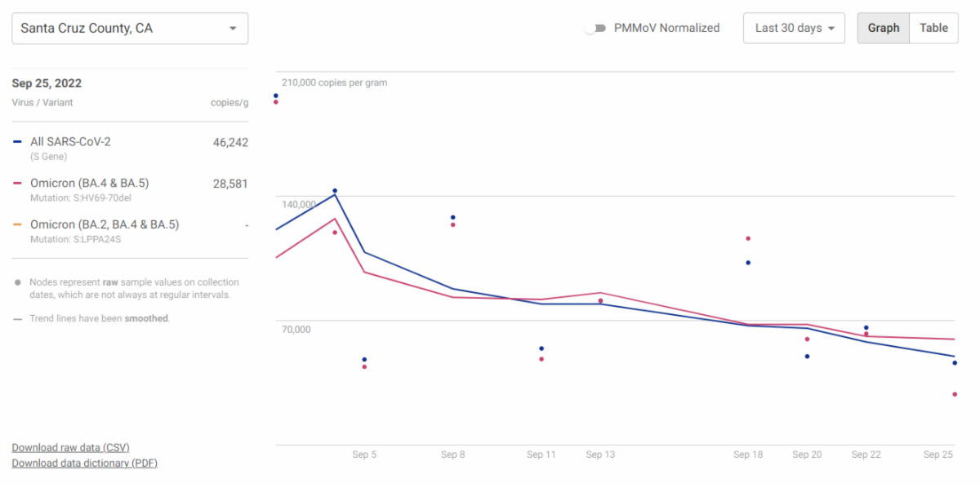The width and height of the screenshot is (980, 488).
Task: Click the orange Omicron BA.2 legend dash
Action: coord(18,224)
